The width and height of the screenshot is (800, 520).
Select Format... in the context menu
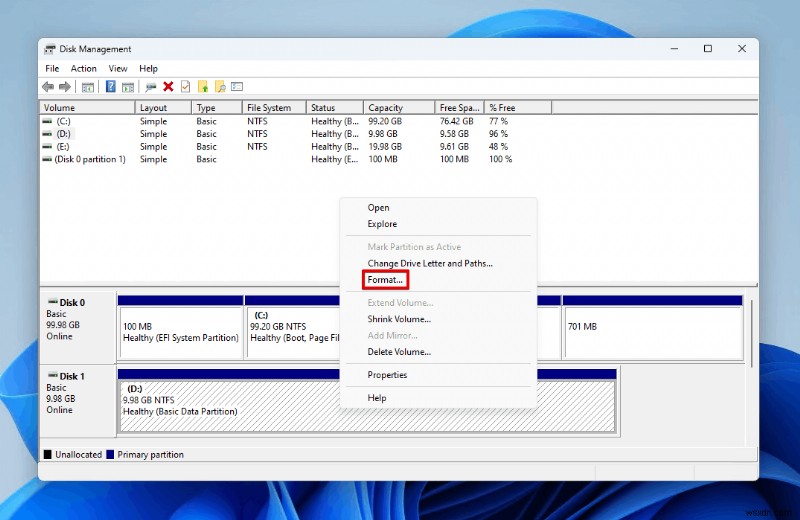click(x=385, y=280)
